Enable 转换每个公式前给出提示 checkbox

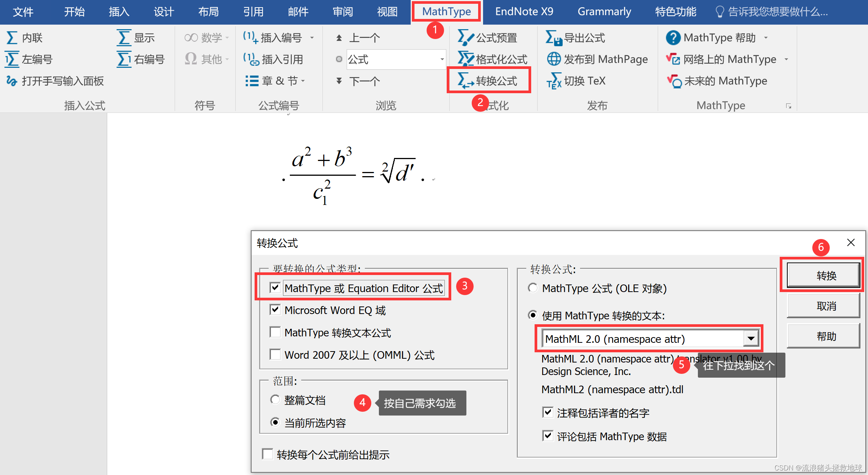267,454
